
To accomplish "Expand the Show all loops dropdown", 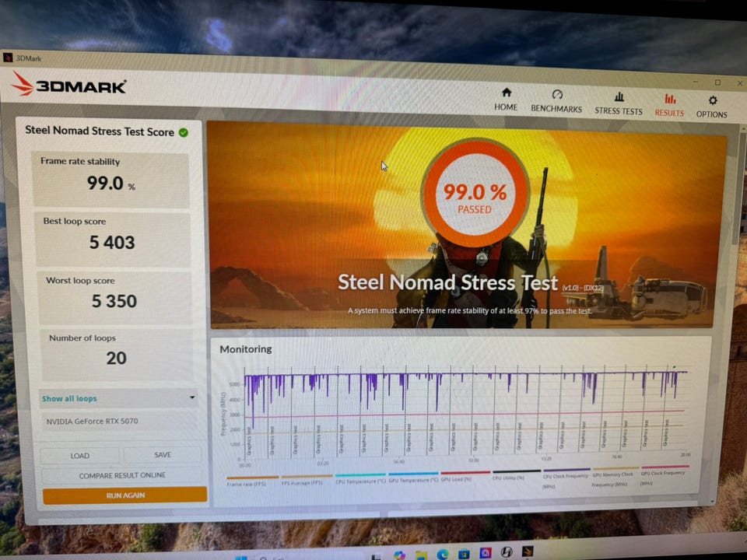I will pyautogui.click(x=118, y=398).
